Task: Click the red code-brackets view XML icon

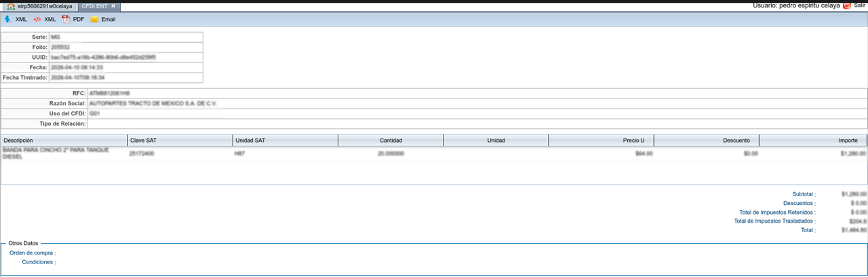Action: (x=37, y=20)
